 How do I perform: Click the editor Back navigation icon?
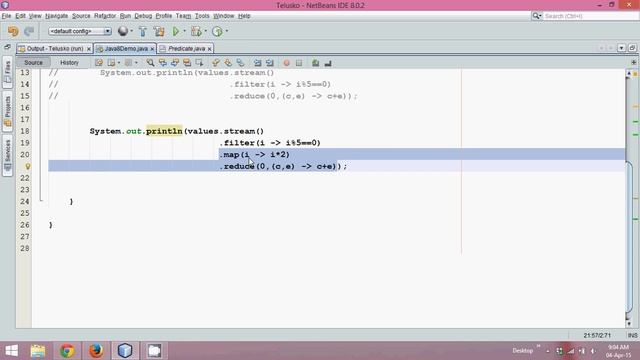(111, 63)
